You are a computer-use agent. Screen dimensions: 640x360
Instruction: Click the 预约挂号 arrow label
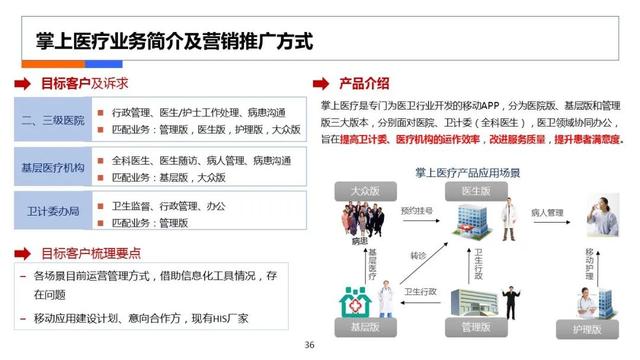click(x=416, y=211)
